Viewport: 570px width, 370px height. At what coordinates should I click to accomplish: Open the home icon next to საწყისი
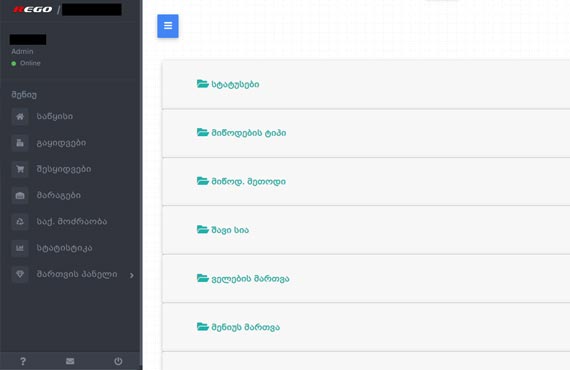point(20,117)
